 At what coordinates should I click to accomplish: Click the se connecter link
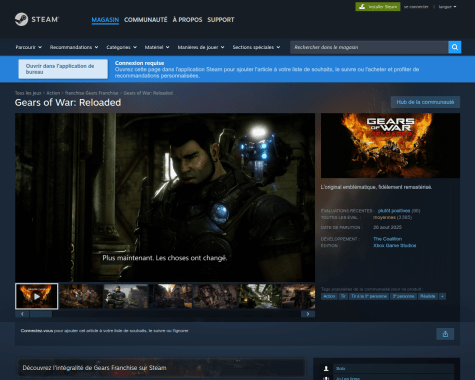416,7
